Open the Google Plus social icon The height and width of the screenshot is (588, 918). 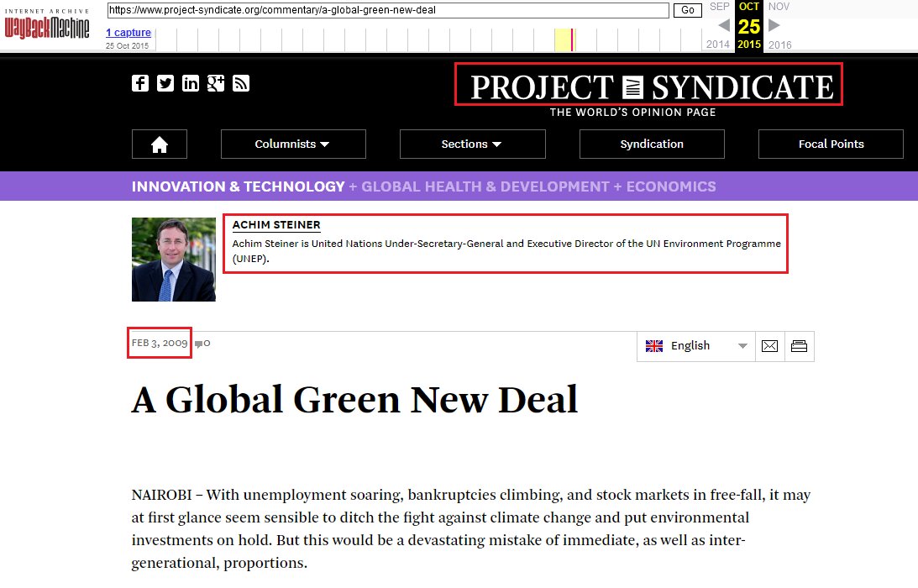point(216,83)
